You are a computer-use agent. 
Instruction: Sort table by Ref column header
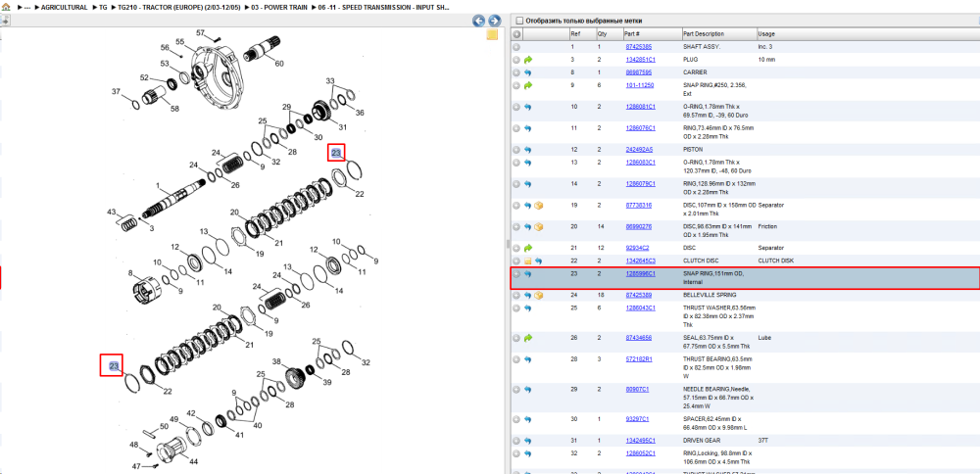(574, 33)
